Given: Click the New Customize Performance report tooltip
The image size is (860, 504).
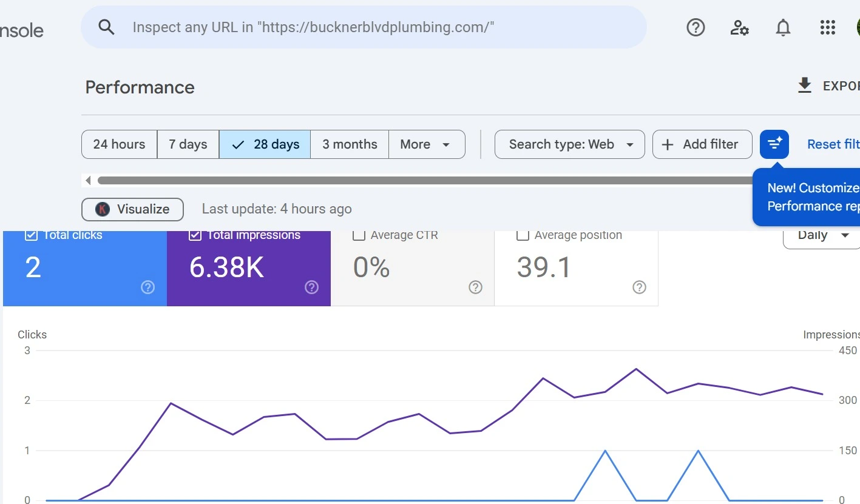Looking at the screenshot, I should pos(807,197).
